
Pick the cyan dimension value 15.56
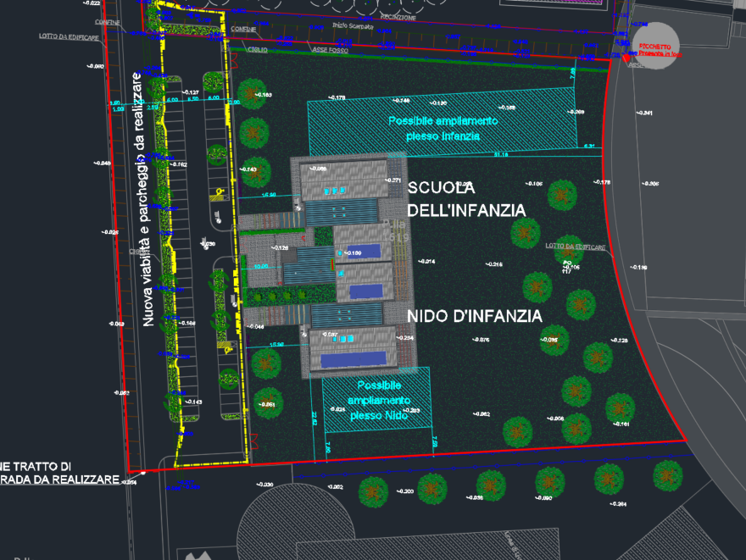pyautogui.click(x=276, y=345)
